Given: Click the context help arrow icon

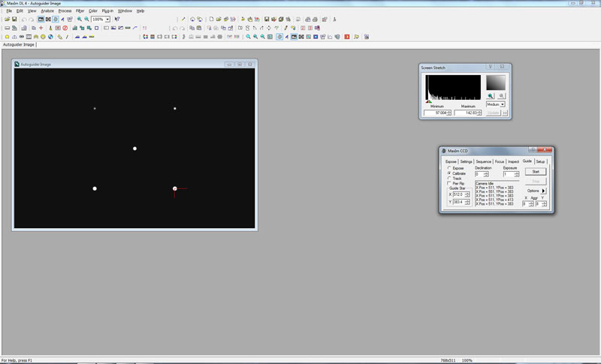Looking at the screenshot, I should tap(117, 19).
